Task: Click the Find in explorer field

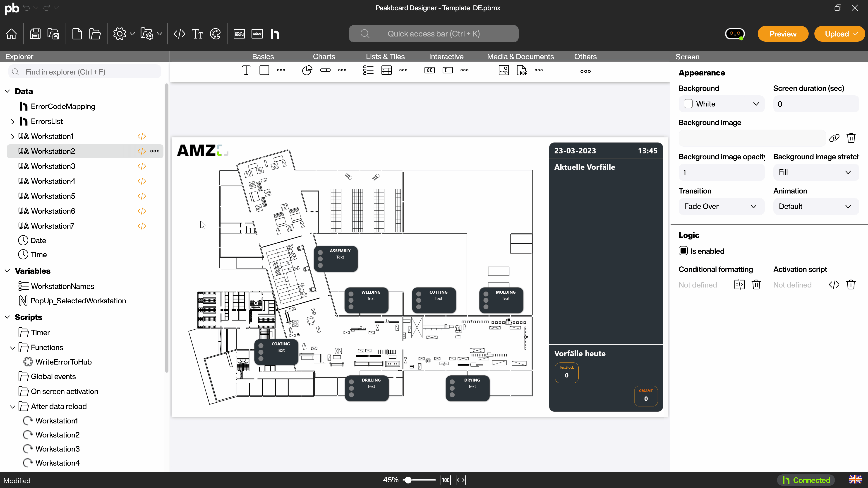Action: (x=85, y=72)
